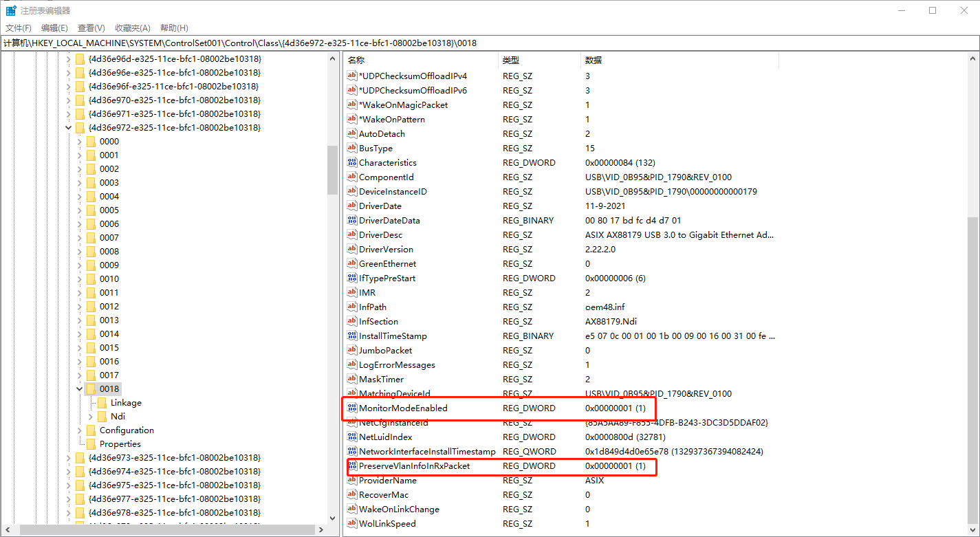Open the 编辑(E) menu
This screenshot has height=537, width=980.
click(x=54, y=28)
